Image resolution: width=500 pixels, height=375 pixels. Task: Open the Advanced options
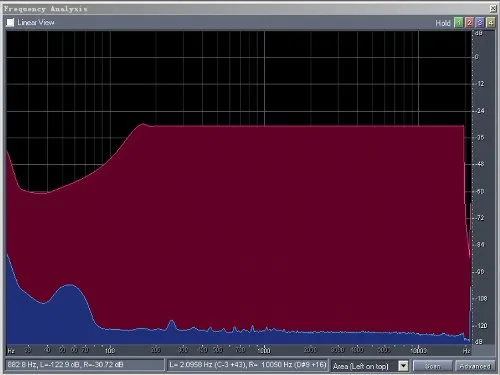[x=475, y=366]
